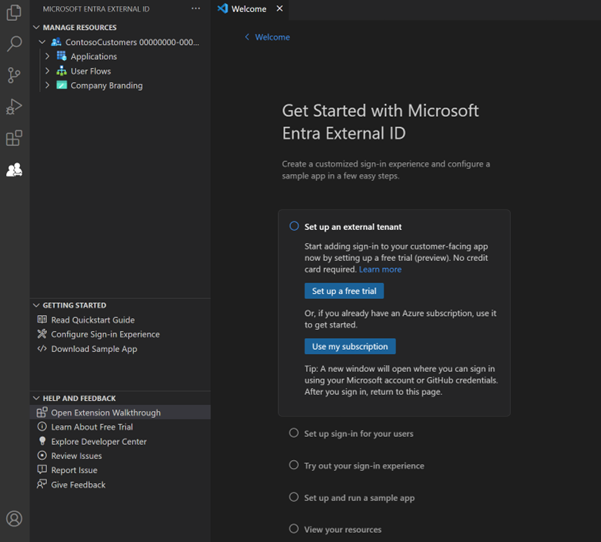
Task: Collapse the Getting Started section
Action: [37, 305]
